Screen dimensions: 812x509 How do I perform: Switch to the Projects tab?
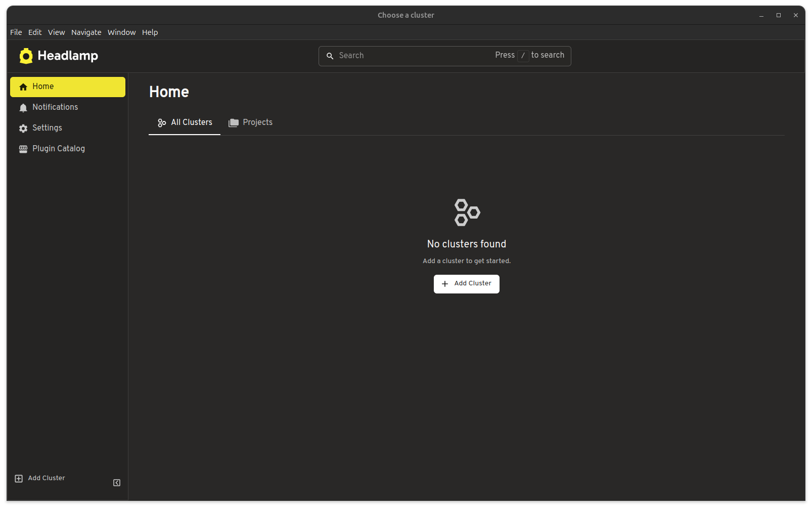coord(251,122)
